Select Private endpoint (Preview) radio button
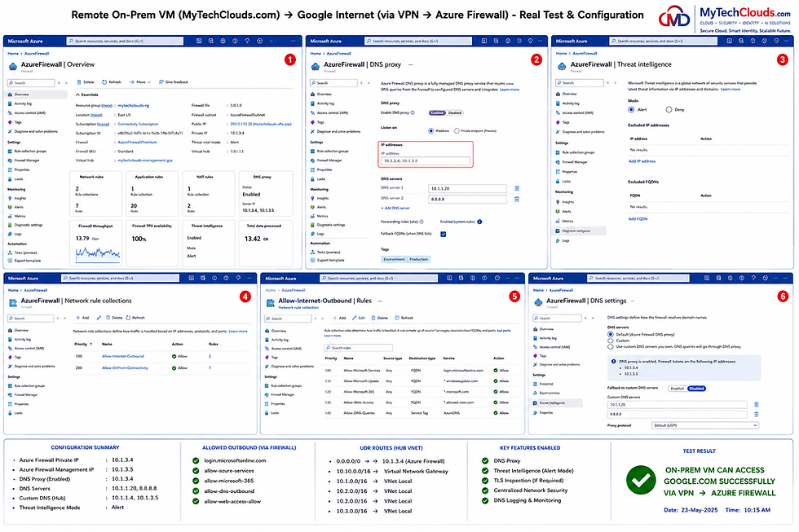Screen dimensions: 799x532 click(x=457, y=131)
